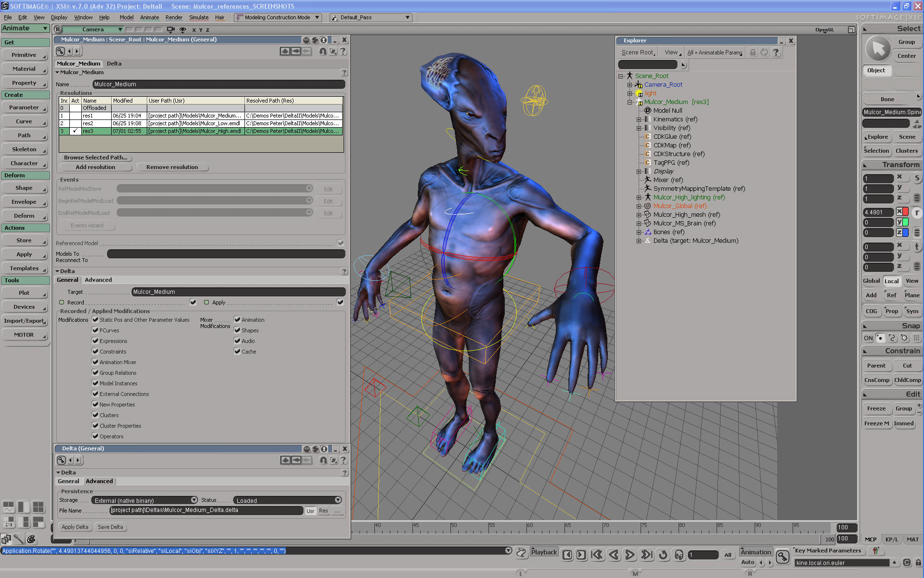Toggle the playback loop icon
This screenshot has height=578, width=924.
click(x=663, y=555)
